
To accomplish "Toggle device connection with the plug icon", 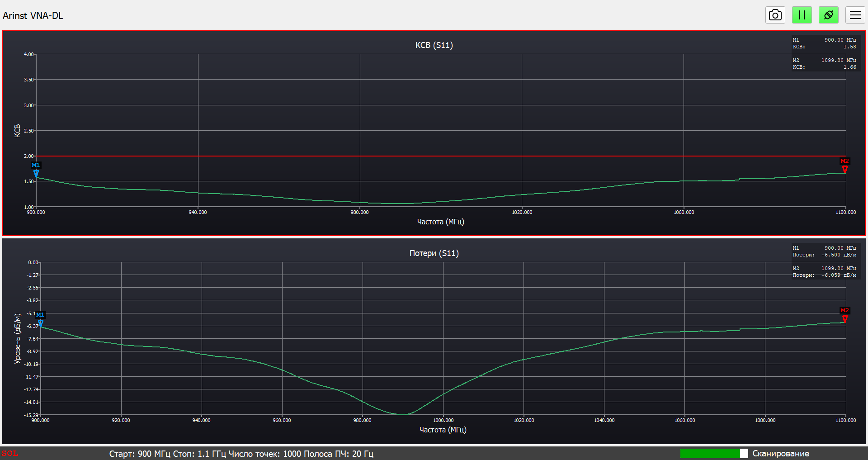I will (x=828, y=15).
